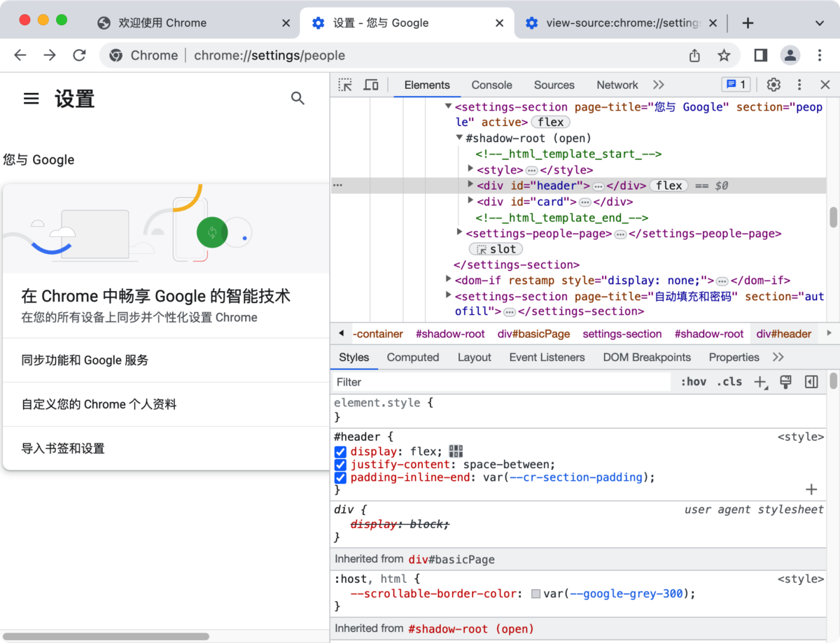Image resolution: width=840 pixels, height=643 pixels.
Task: Expand the div id="card" node
Action: [x=471, y=202]
